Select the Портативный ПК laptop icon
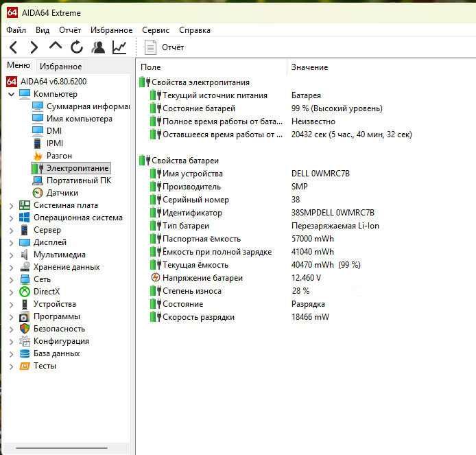476x455 pixels. [38, 180]
